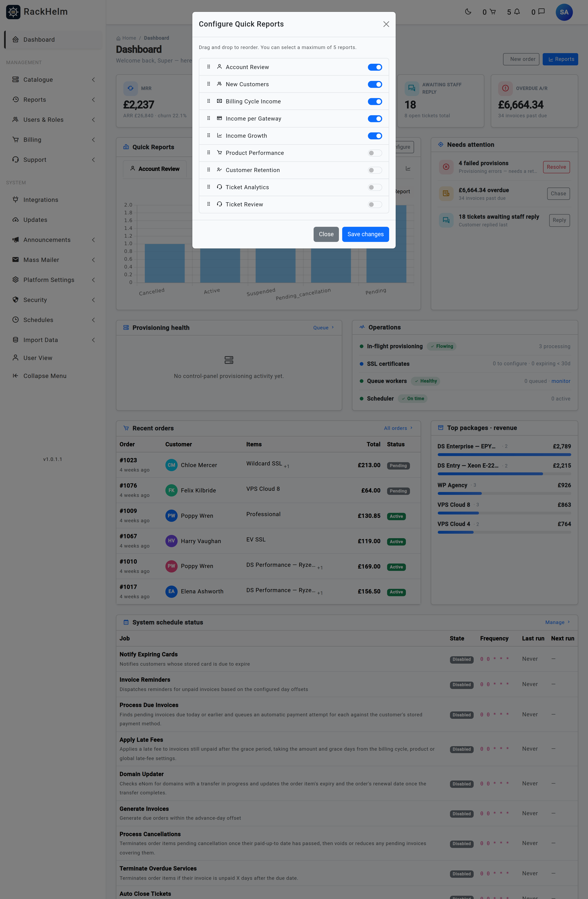Select the Account Review tab
The image size is (588, 899).
[155, 169]
